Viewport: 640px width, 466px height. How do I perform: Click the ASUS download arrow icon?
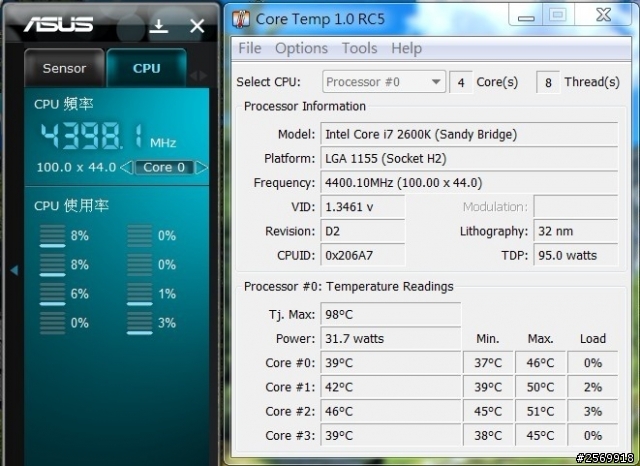point(159,26)
